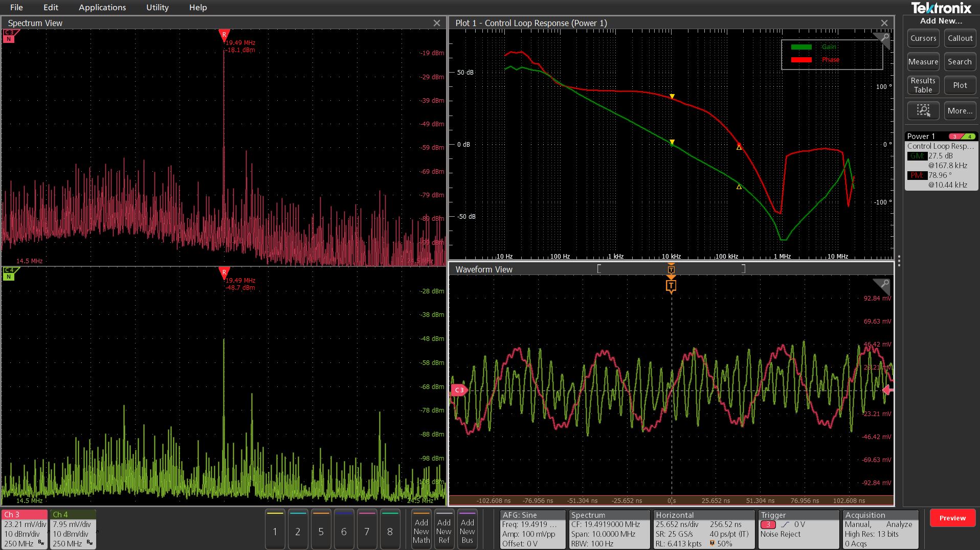Viewport: 980px width, 550px height.
Task: Enable channel 5 button
Action: tap(321, 531)
